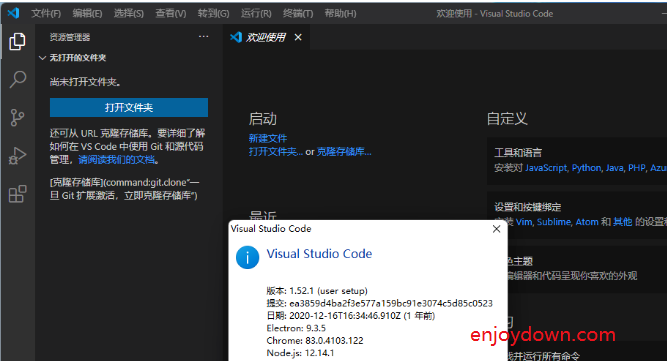667x361 pixels.
Task: Click the 工具和语言 heading
Action: 518,153
